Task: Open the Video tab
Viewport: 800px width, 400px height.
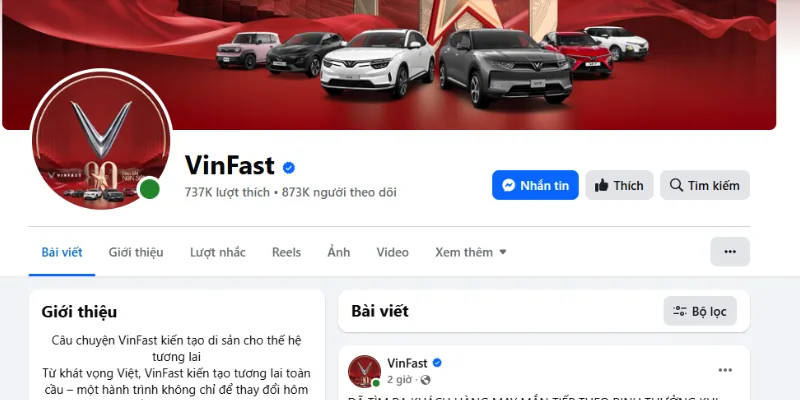Action: (392, 252)
